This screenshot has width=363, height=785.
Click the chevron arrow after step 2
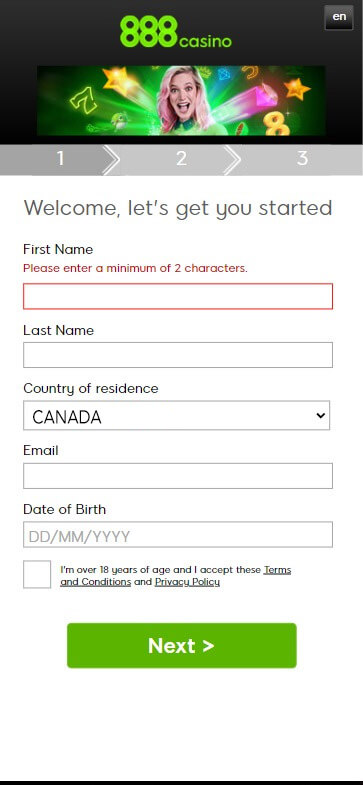tap(232, 160)
